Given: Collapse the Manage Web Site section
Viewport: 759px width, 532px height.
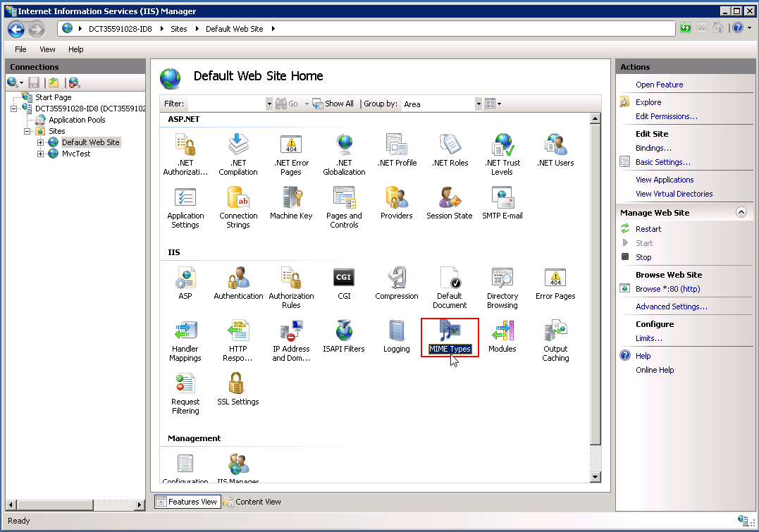Looking at the screenshot, I should pos(741,212).
